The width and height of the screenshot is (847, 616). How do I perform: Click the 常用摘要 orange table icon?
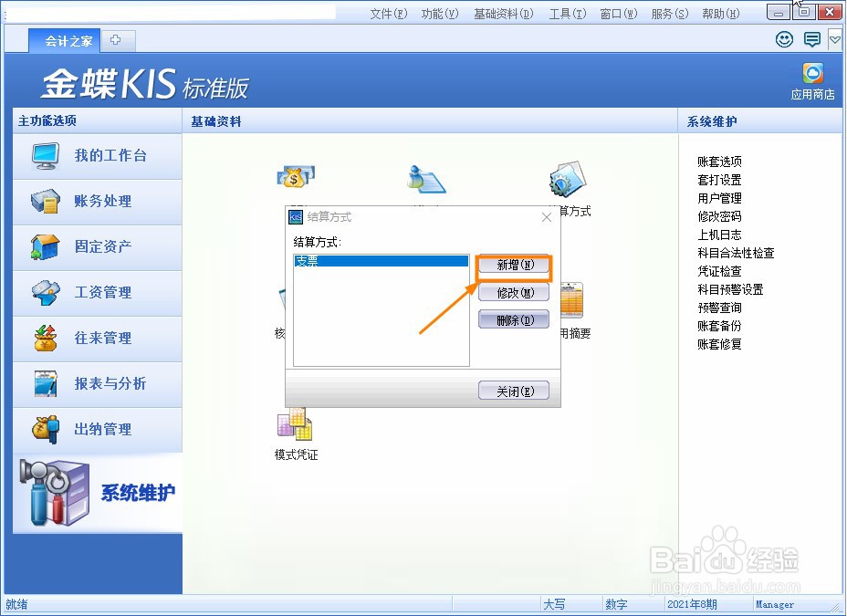(571, 301)
